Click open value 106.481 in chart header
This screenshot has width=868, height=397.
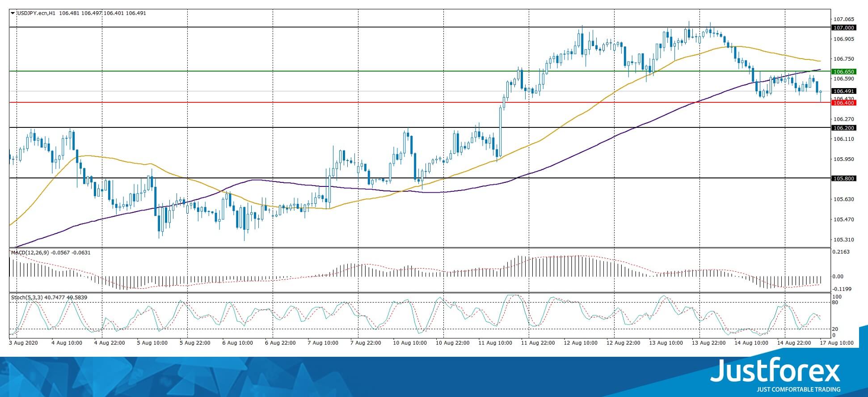point(68,13)
